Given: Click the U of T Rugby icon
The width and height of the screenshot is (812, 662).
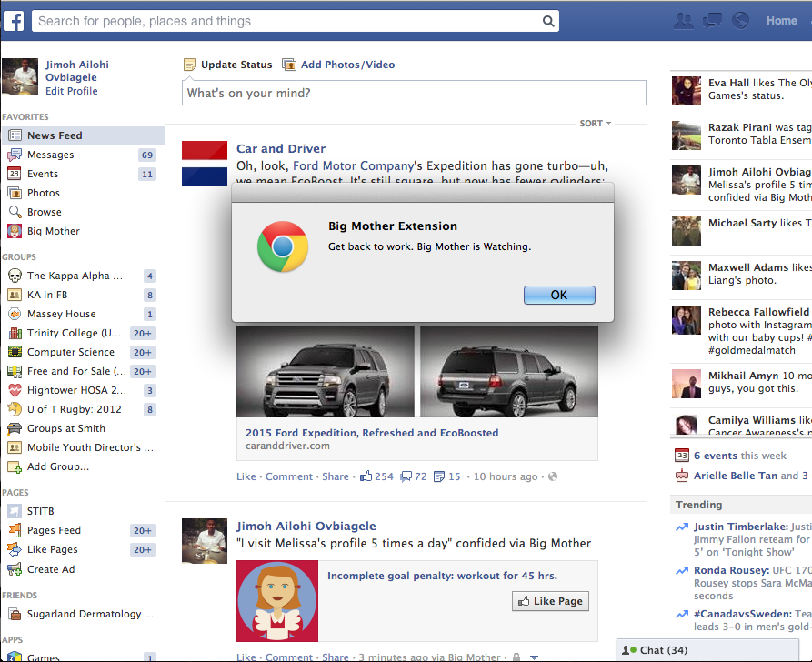Looking at the screenshot, I should tap(15, 409).
